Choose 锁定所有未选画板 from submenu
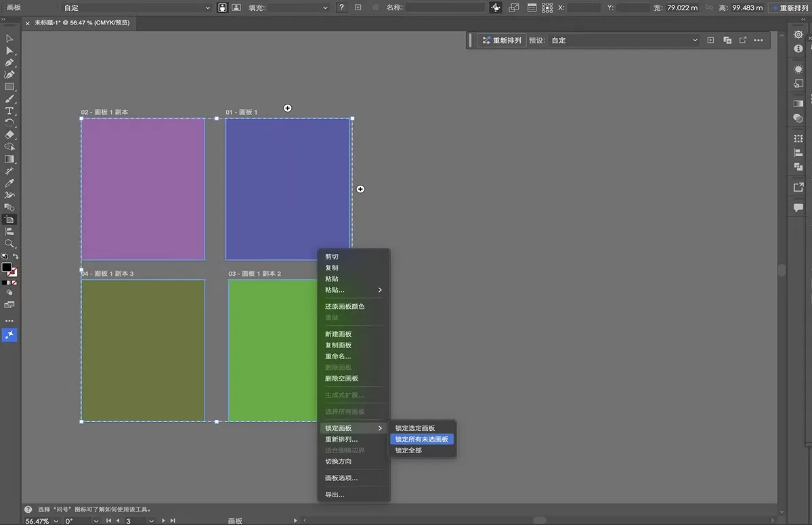Viewport: 812px width, 525px height. tap(421, 439)
